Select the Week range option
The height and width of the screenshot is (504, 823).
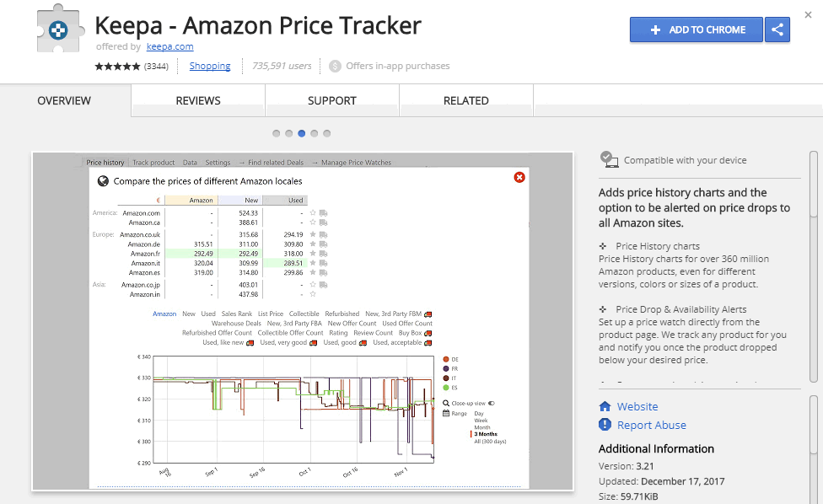pyautogui.click(x=481, y=421)
